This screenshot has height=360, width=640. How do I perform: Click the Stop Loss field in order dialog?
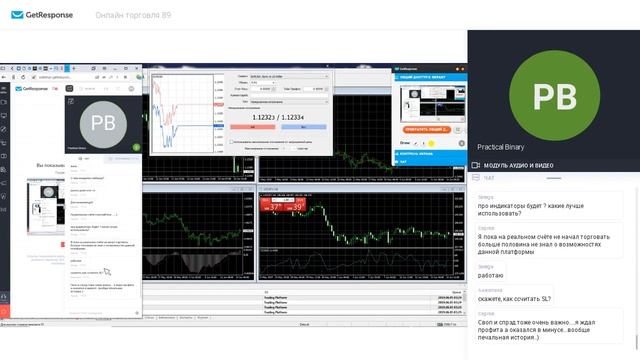tap(263, 89)
